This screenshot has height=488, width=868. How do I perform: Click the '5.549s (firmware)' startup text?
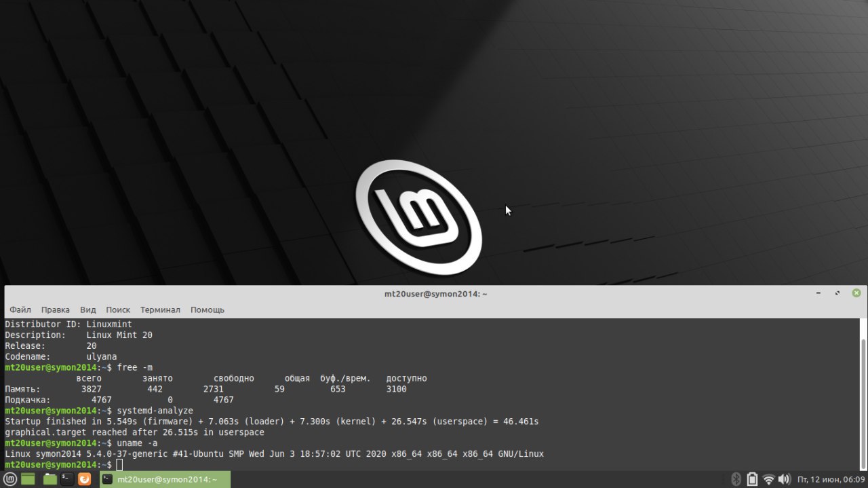[150, 421]
